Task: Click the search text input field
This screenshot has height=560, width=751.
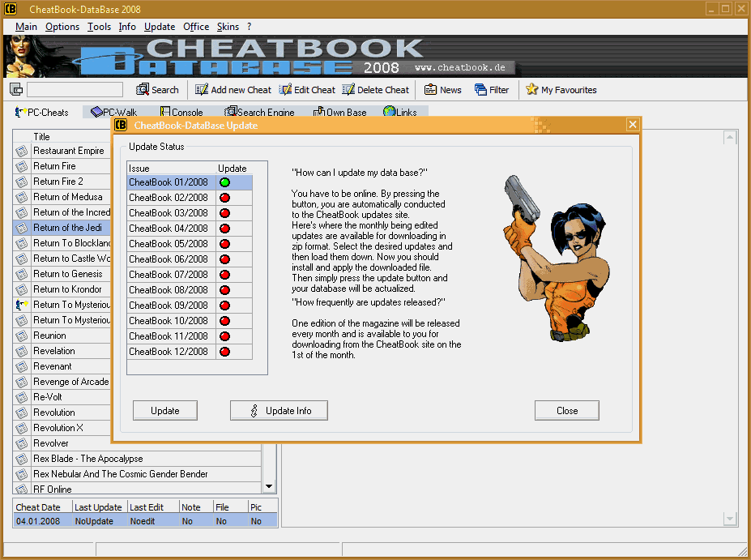Action: click(x=75, y=90)
